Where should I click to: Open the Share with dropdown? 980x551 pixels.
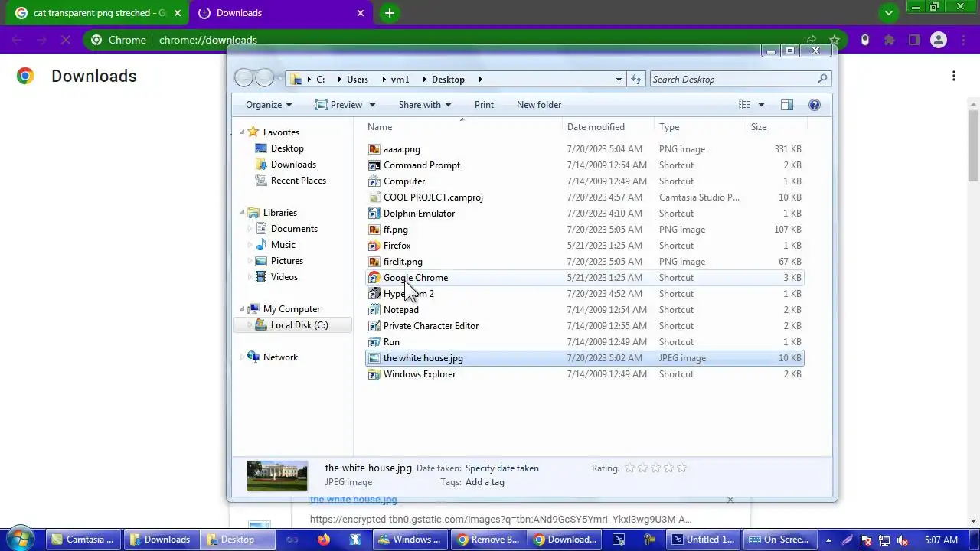click(x=425, y=105)
